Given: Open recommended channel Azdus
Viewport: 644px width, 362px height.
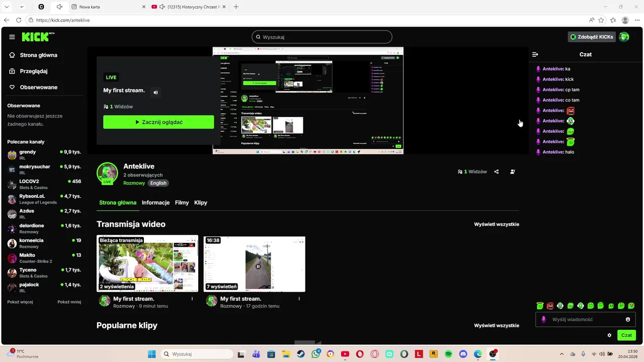Looking at the screenshot, I should click(44, 214).
